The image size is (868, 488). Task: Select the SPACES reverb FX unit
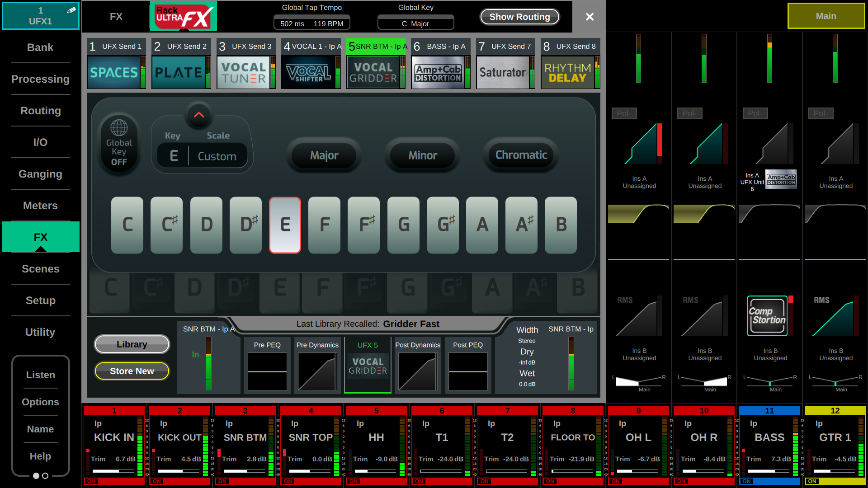[113, 72]
